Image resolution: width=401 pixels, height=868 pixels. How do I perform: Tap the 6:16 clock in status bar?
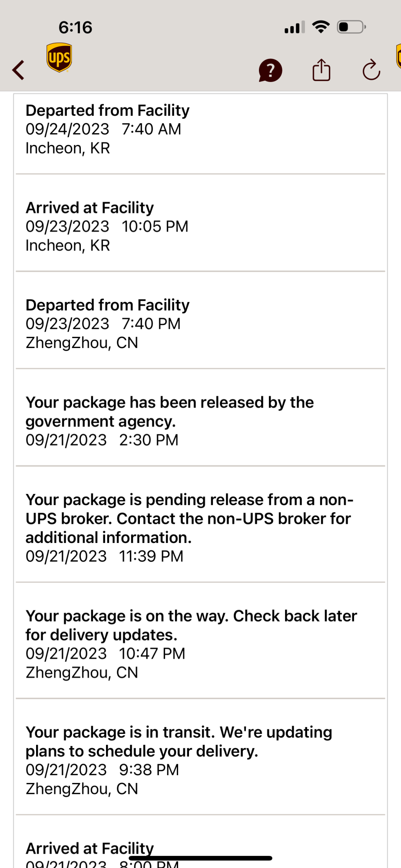pyautogui.click(x=76, y=27)
